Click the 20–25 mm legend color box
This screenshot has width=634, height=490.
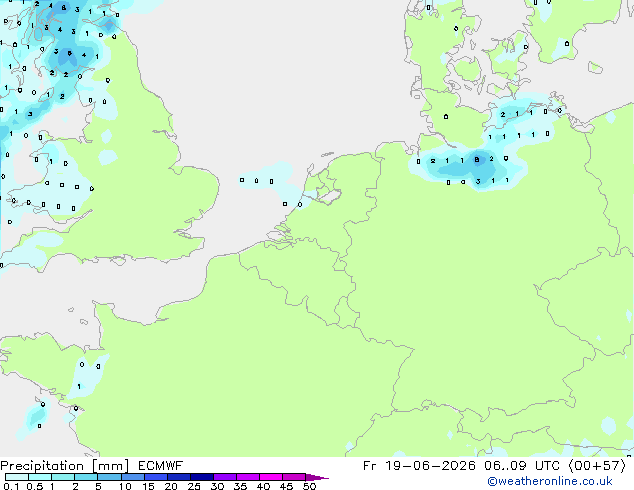[179, 477]
